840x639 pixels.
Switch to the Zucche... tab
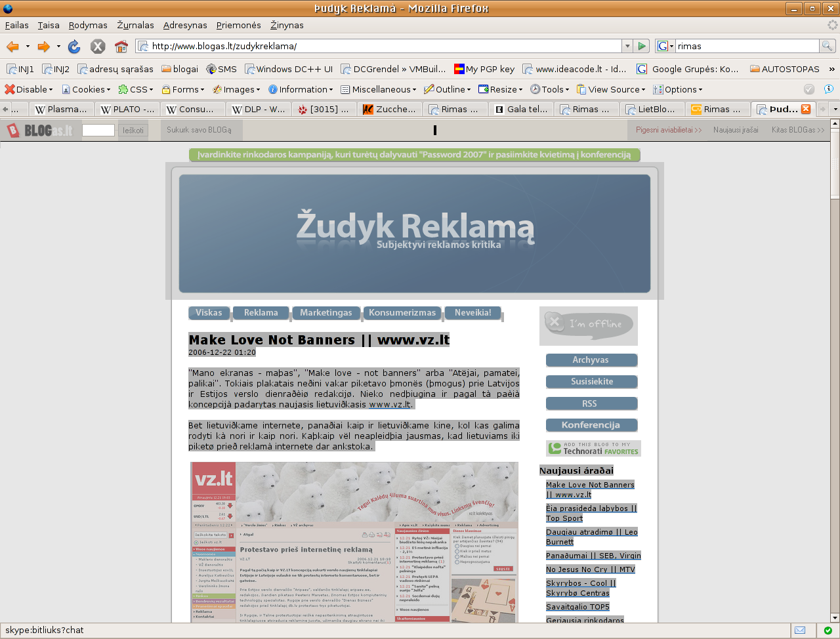[390, 109]
